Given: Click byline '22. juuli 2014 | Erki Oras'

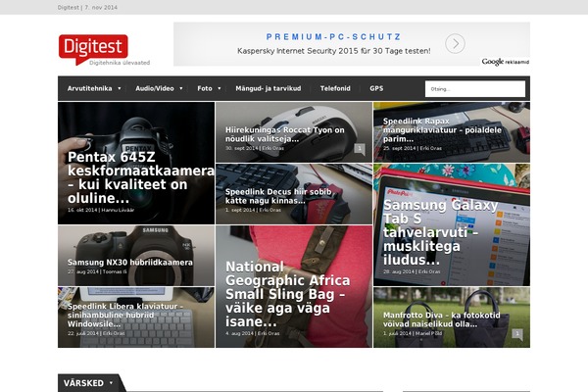Looking at the screenshot, I should 96,333.
